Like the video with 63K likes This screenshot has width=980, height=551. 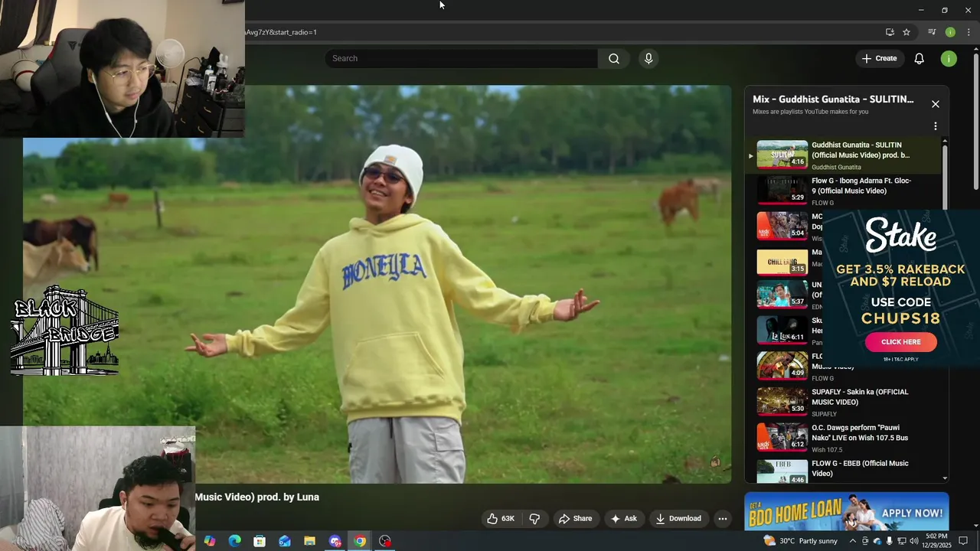coord(501,518)
